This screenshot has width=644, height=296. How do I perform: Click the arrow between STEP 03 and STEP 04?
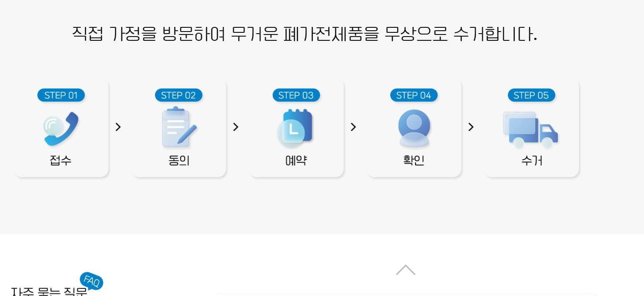coord(353,127)
